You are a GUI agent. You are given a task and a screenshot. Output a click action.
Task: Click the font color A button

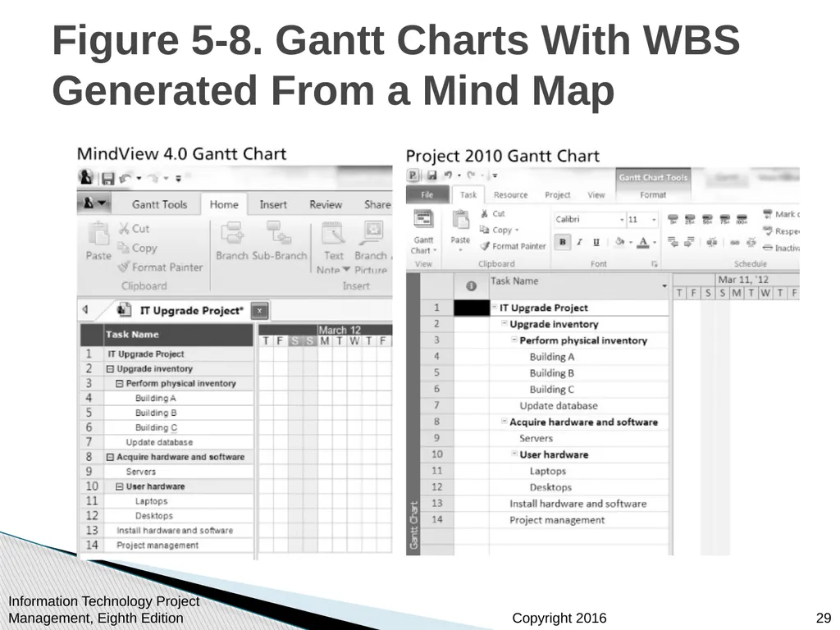643,243
